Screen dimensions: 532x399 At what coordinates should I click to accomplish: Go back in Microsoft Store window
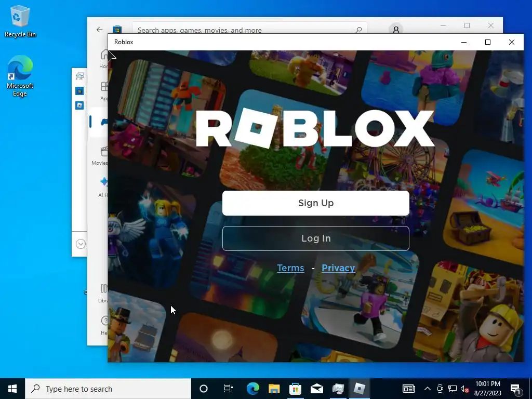tap(99, 30)
